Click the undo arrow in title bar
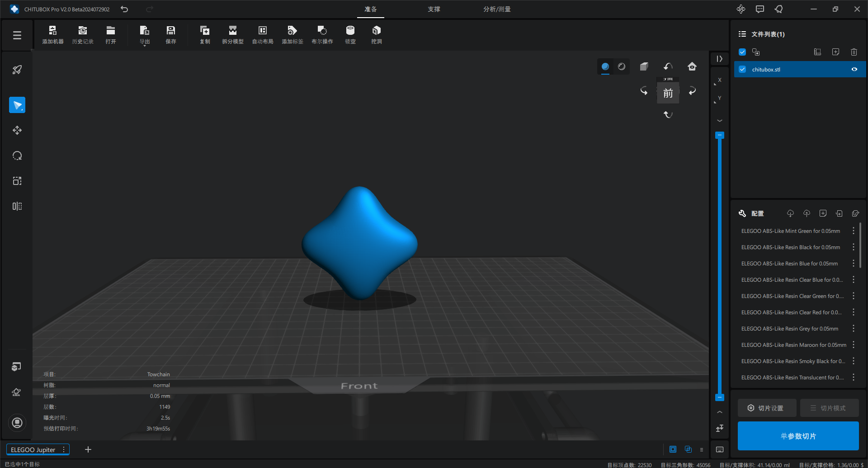 click(x=124, y=9)
